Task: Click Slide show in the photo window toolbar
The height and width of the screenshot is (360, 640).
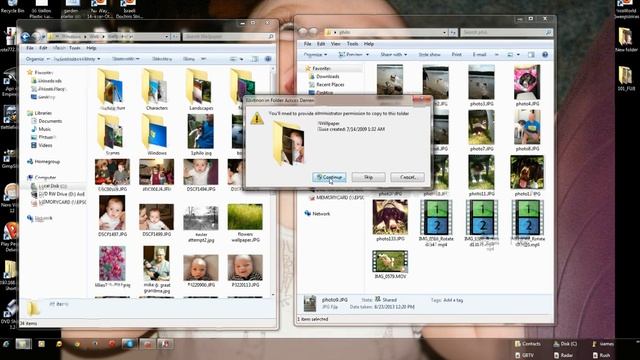Action: pos(429,54)
